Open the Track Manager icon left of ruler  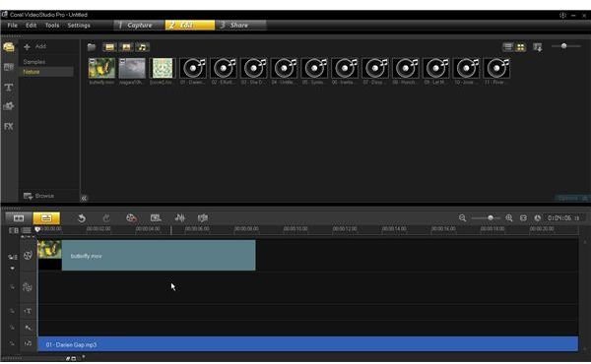[13, 230]
